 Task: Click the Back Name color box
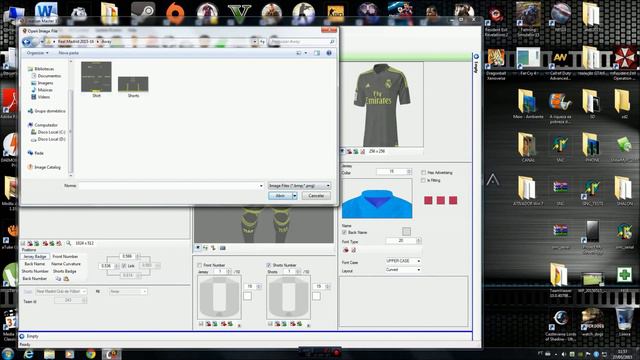point(406,231)
